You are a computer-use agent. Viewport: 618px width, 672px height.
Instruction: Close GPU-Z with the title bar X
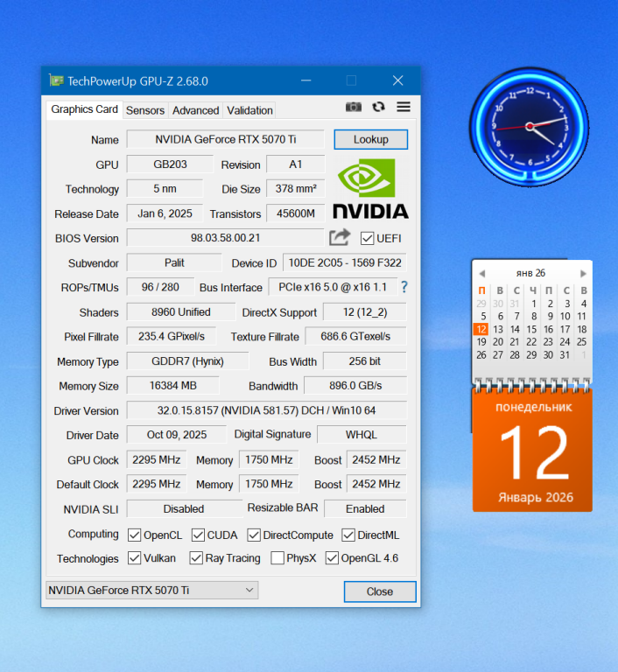[398, 80]
